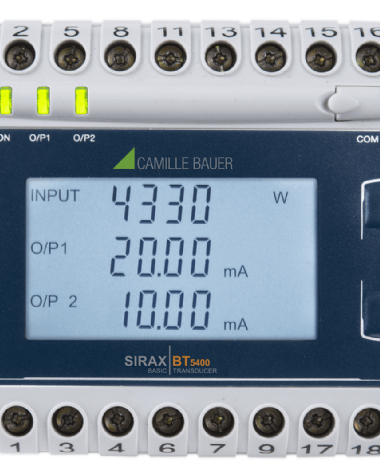Click the mA unit beside 10.00
This screenshot has height=475, width=380.
tap(236, 325)
